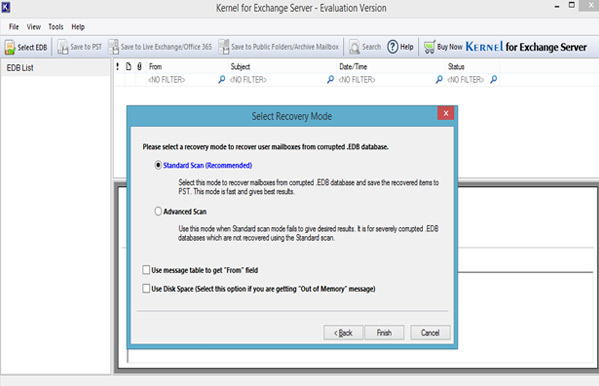Click the EDB List panel header
Viewport: 599px width, 386px height.
[55, 68]
